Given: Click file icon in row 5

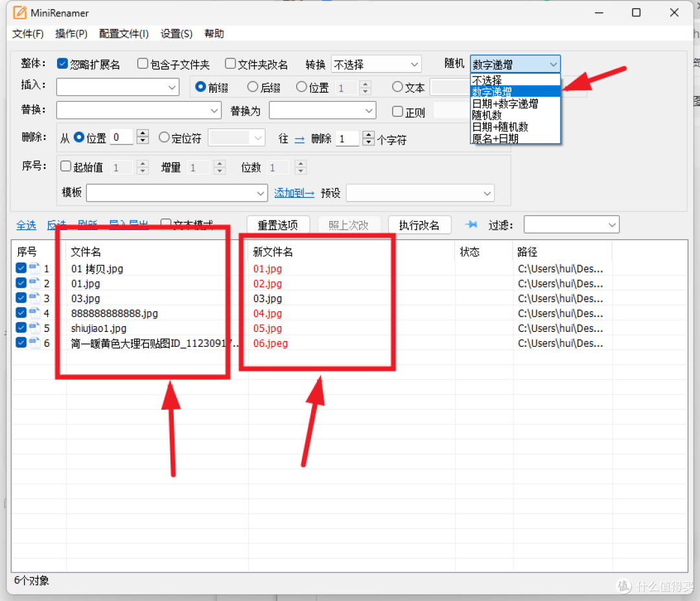Looking at the screenshot, I should (34, 328).
